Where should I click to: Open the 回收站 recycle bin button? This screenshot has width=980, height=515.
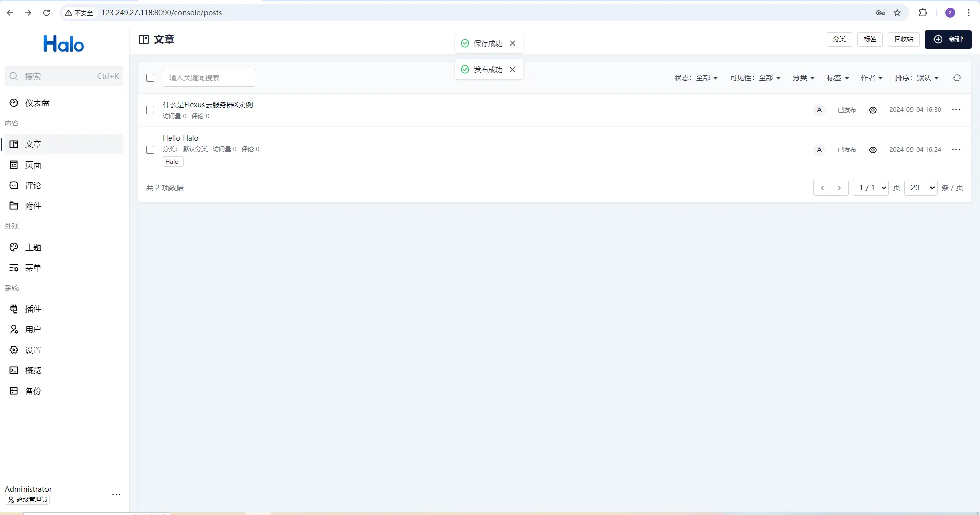[x=904, y=39]
